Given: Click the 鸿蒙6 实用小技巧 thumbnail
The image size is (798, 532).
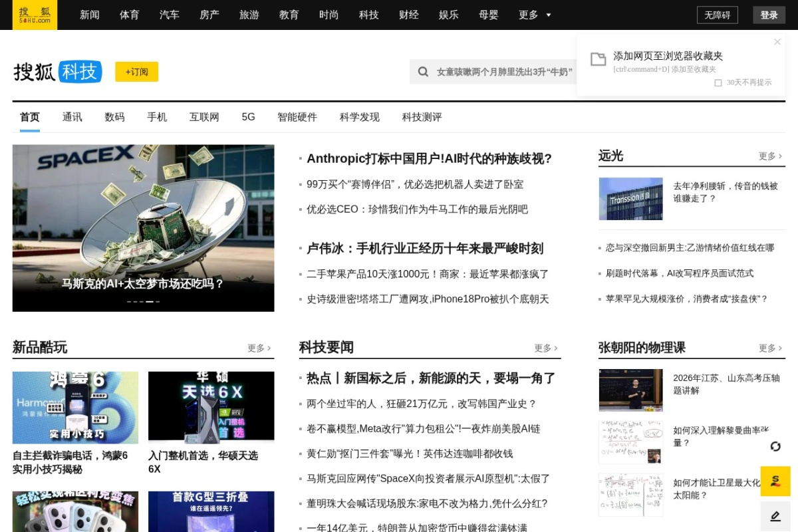Looking at the screenshot, I should 75,408.
